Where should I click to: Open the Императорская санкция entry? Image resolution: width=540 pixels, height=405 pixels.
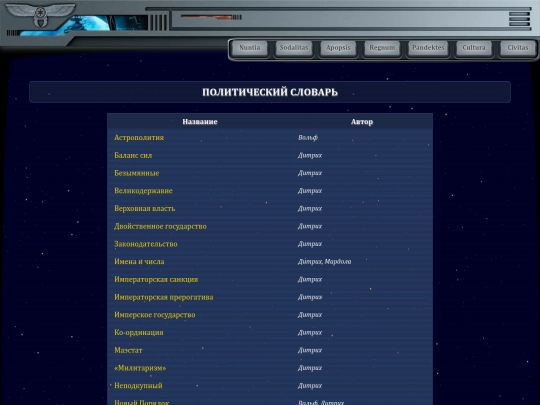pos(156,279)
